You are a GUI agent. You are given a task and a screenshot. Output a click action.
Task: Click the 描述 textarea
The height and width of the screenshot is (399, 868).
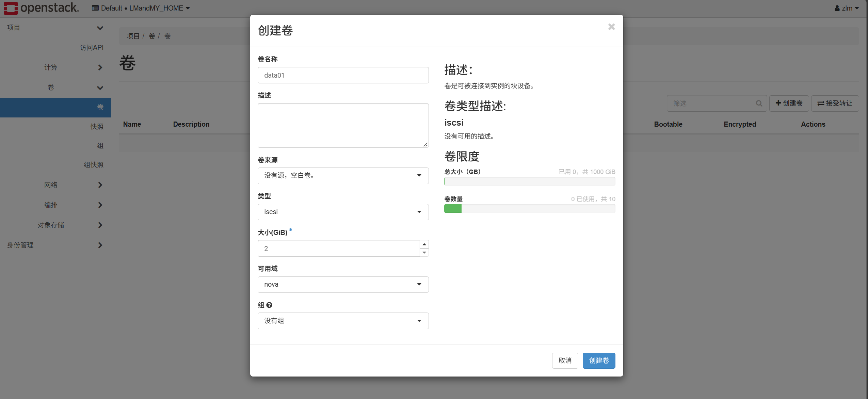(343, 126)
